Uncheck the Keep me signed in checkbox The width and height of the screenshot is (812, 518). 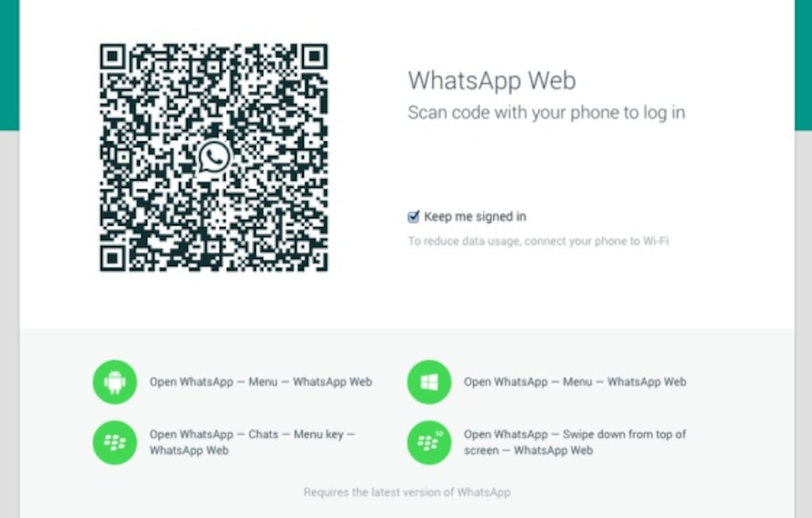tap(413, 217)
